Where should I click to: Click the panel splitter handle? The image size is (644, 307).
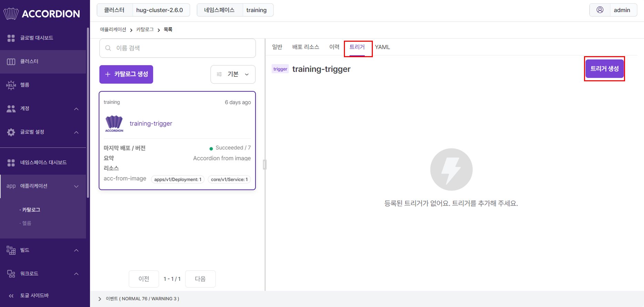click(x=265, y=165)
